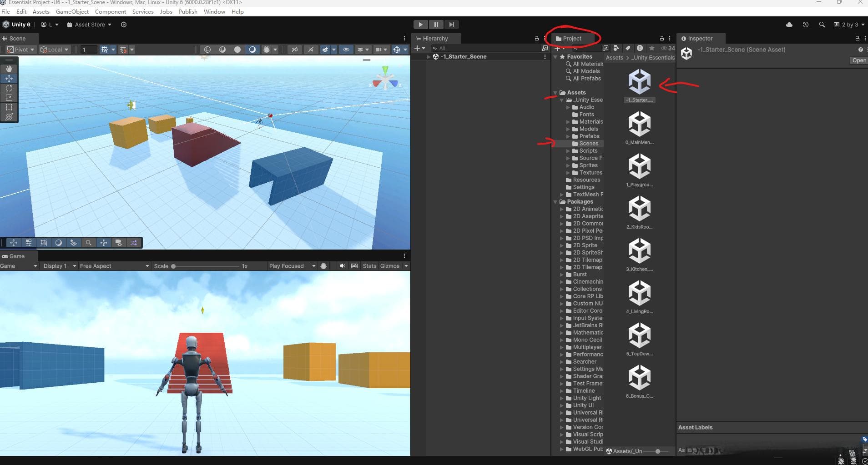This screenshot has height=465, width=868.
Task: Click the Step frame button
Action: (x=451, y=25)
